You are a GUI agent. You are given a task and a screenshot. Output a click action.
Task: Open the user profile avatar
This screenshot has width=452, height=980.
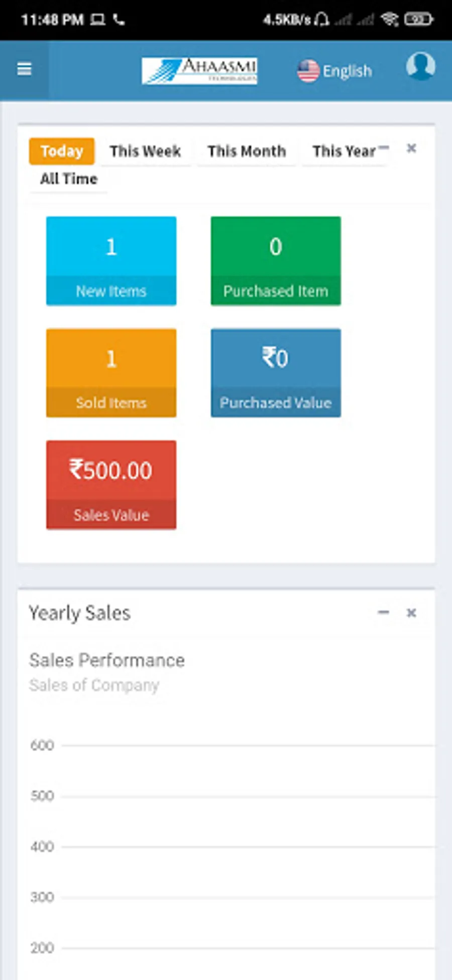(x=420, y=66)
